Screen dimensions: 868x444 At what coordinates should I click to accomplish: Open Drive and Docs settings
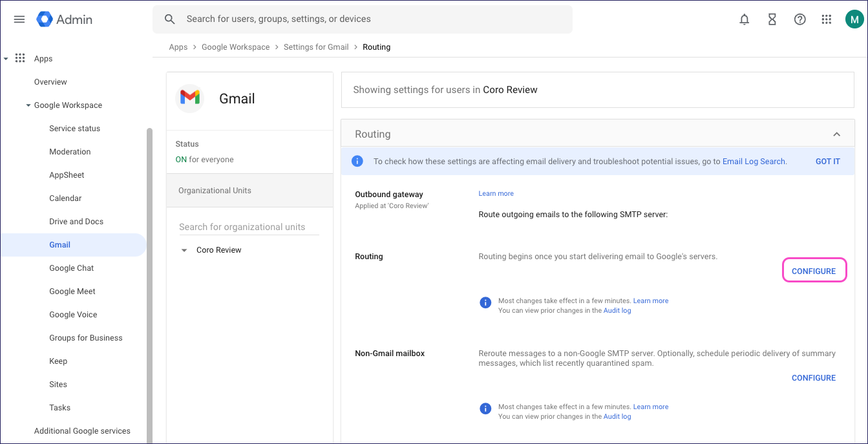76,222
